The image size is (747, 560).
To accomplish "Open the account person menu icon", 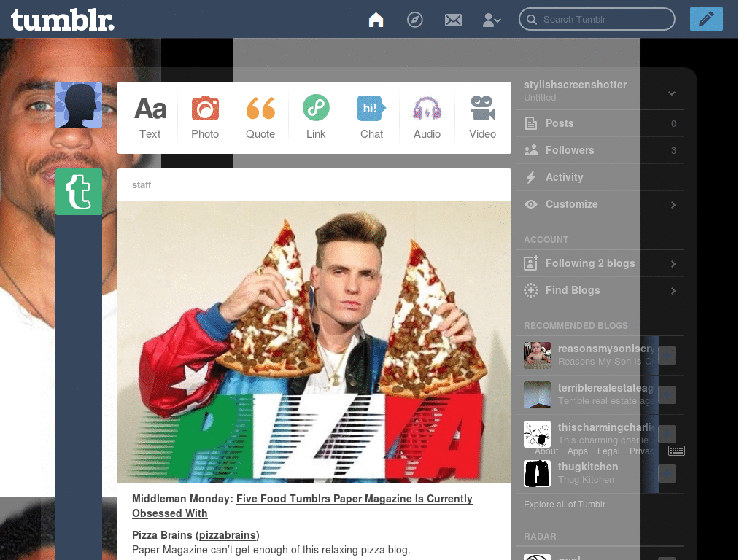I will click(491, 20).
